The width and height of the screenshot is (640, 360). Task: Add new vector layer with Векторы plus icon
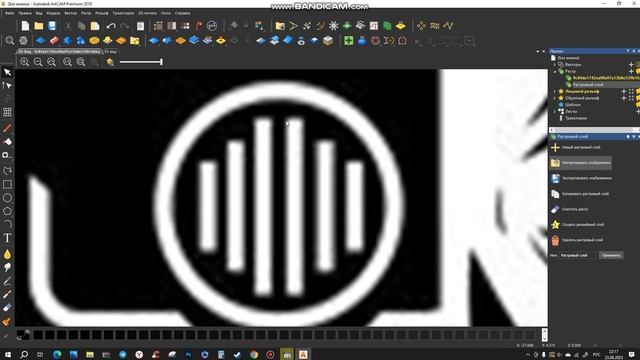coord(631,64)
